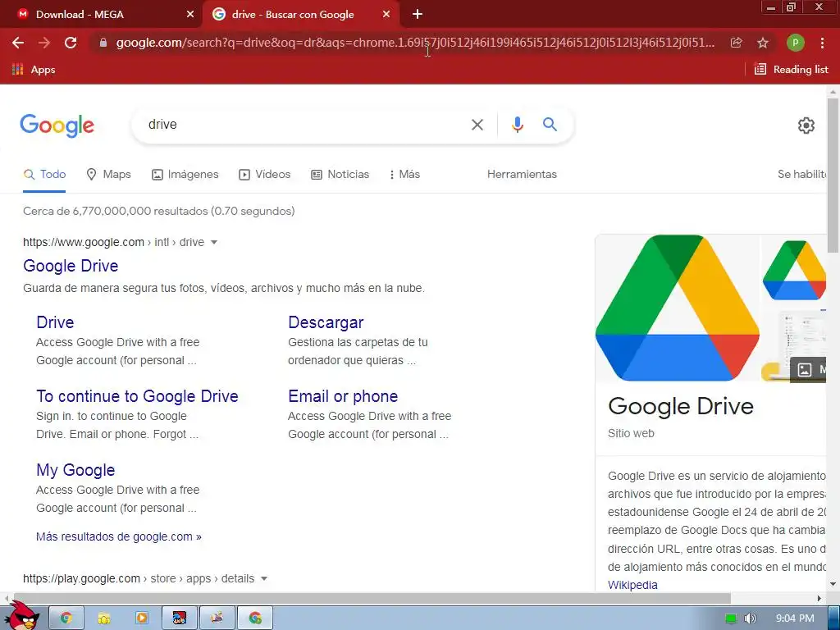
Task: Open the Google Drive result title
Action: (x=71, y=266)
